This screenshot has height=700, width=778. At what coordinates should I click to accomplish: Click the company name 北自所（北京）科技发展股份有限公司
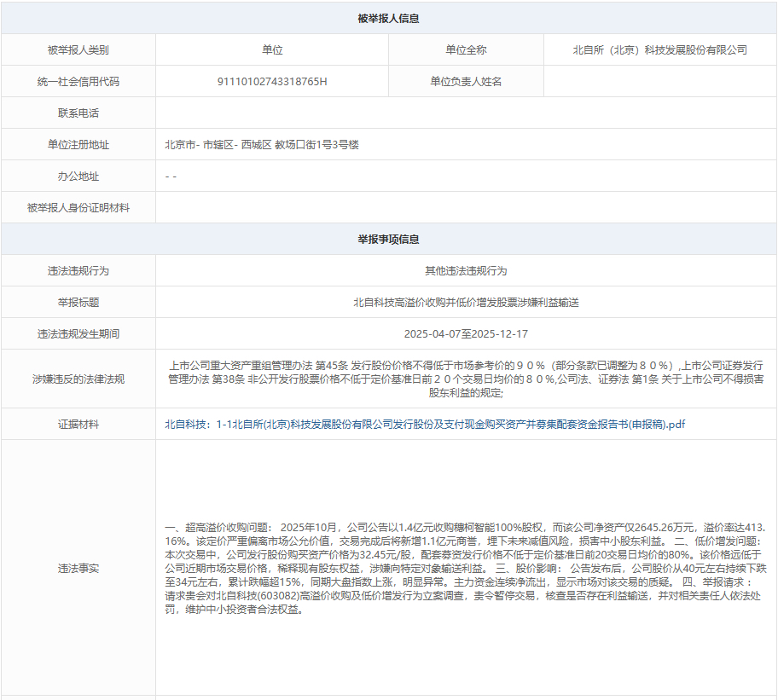click(660, 50)
